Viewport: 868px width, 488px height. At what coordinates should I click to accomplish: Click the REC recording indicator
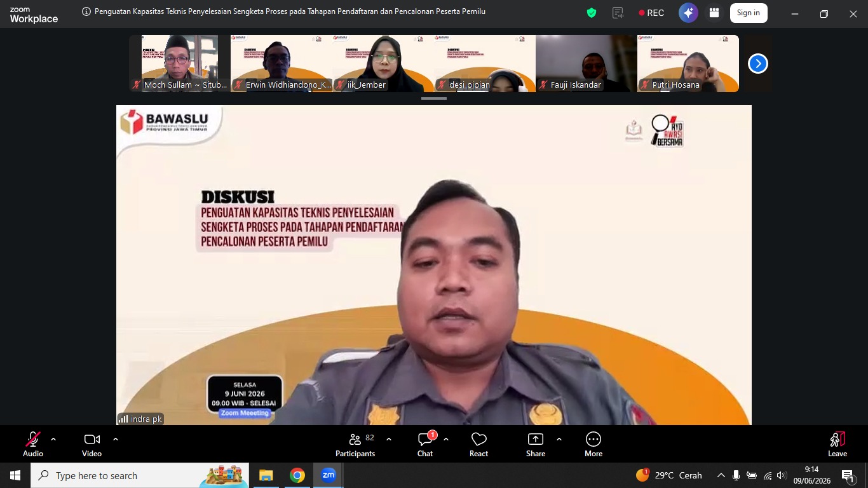pos(651,13)
